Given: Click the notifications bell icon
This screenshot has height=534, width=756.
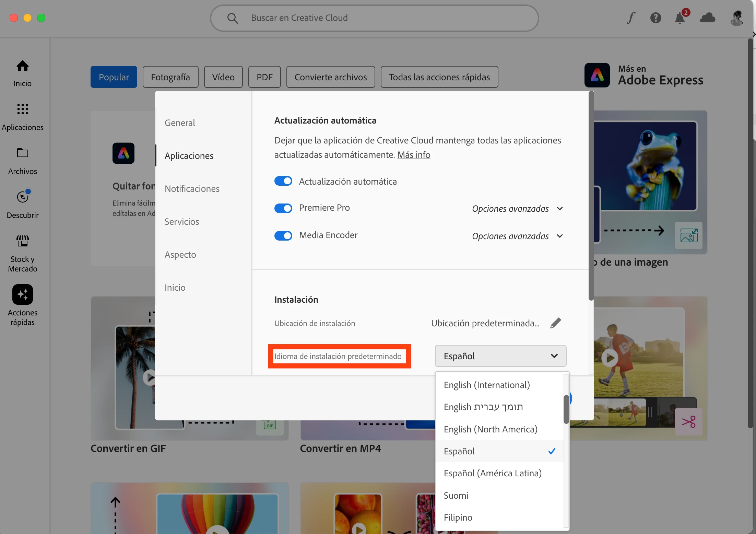Looking at the screenshot, I should tap(680, 18).
